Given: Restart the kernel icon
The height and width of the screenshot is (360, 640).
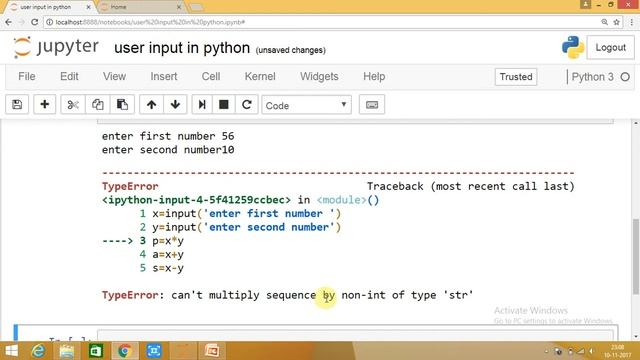Looking at the screenshot, I should click(247, 105).
